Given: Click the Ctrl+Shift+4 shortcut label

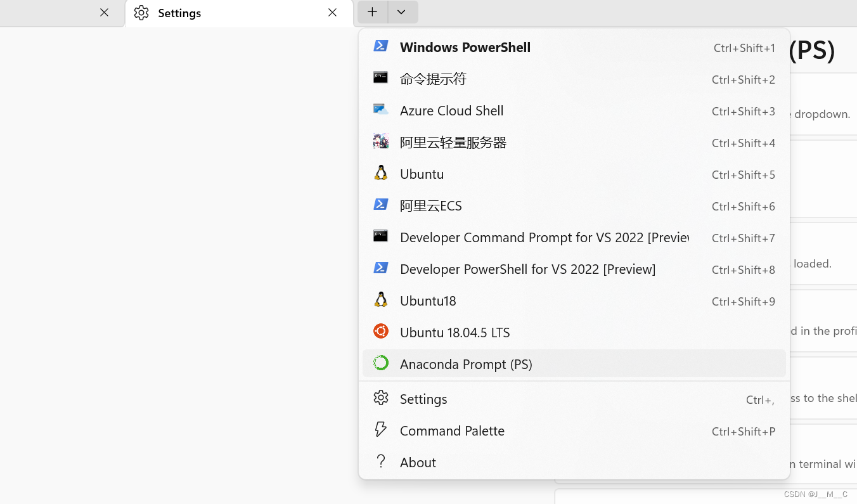Looking at the screenshot, I should (x=744, y=143).
